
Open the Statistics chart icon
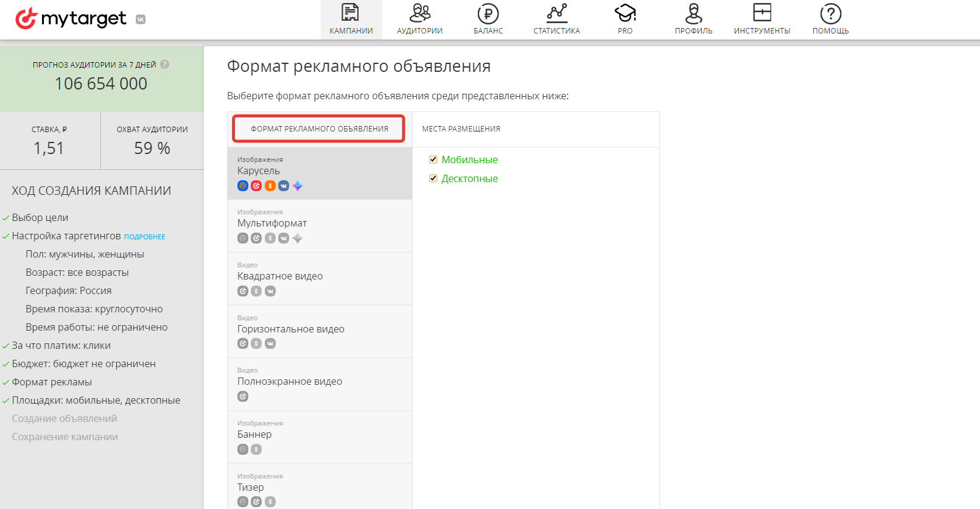click(556, 13)
